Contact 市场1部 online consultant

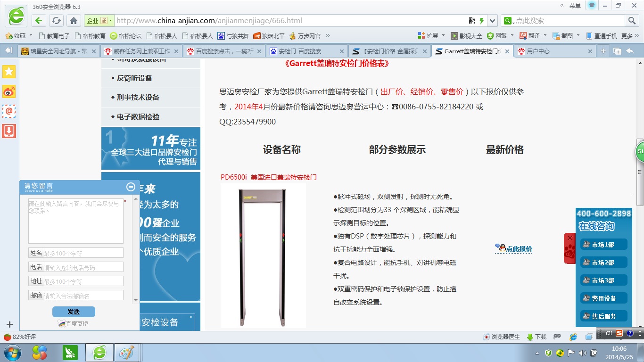(604, 244)
